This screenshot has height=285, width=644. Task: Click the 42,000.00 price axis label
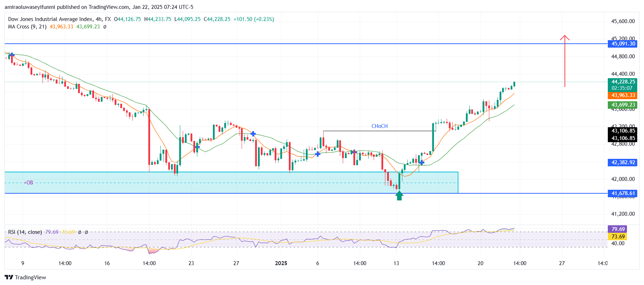coord(623,179)
